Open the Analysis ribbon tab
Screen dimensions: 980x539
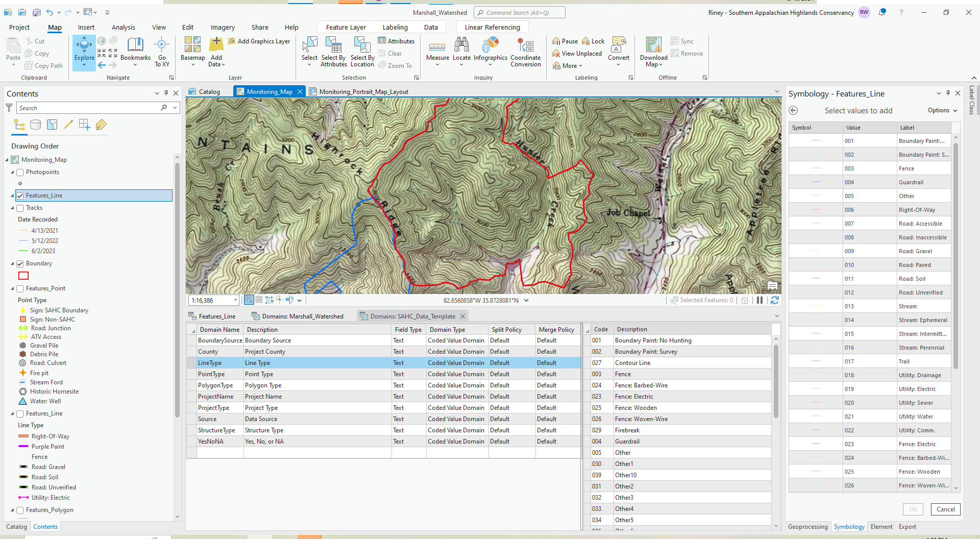(x=123, y=28)
